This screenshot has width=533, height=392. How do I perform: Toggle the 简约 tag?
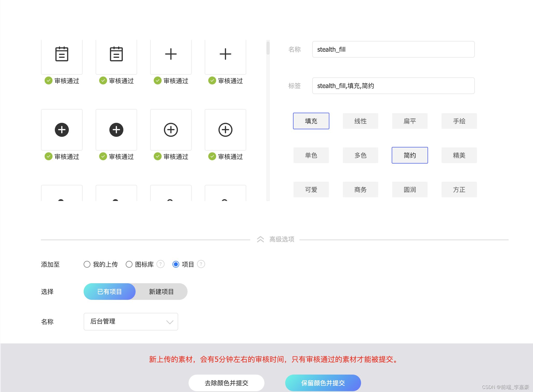[x=410, y=155]
